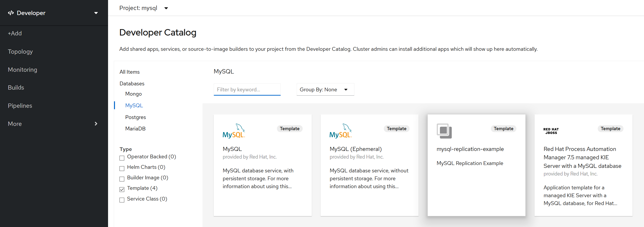Enable the Builder Image filter checkbox

[x=122, y=179]
